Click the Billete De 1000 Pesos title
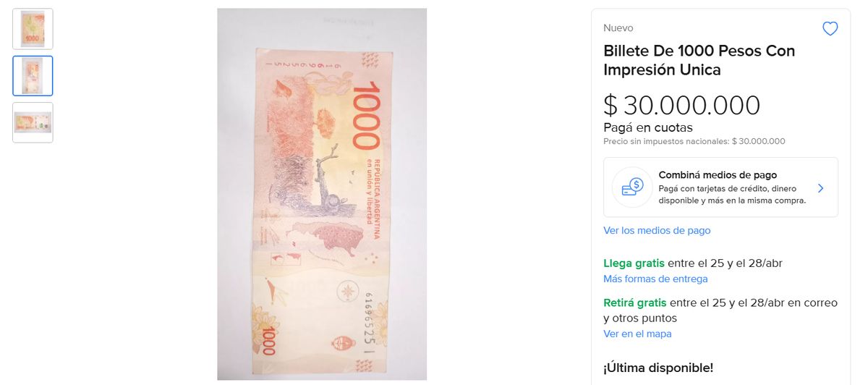 tap(699, 60)
